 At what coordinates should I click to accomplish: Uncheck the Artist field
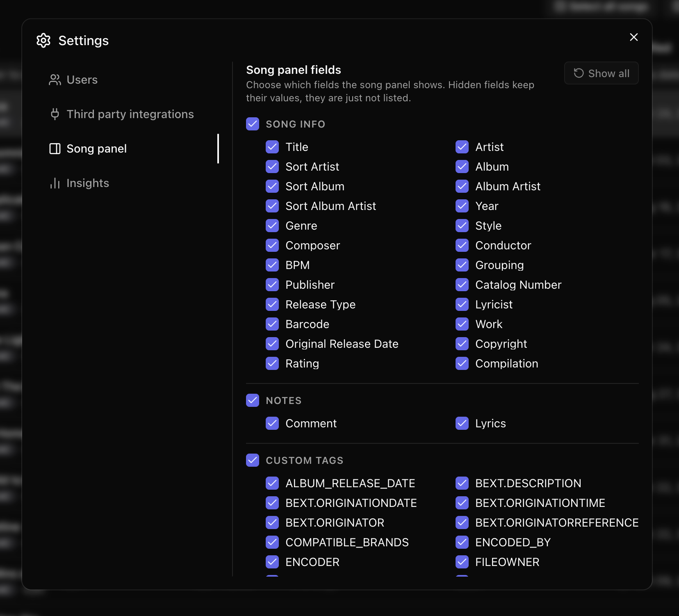tap(462, 147)
